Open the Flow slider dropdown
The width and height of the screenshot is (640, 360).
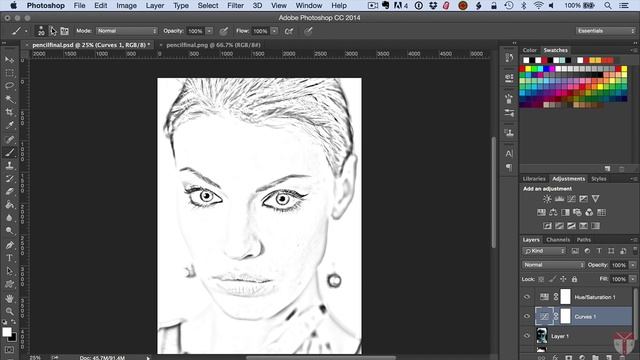[274, 31]
